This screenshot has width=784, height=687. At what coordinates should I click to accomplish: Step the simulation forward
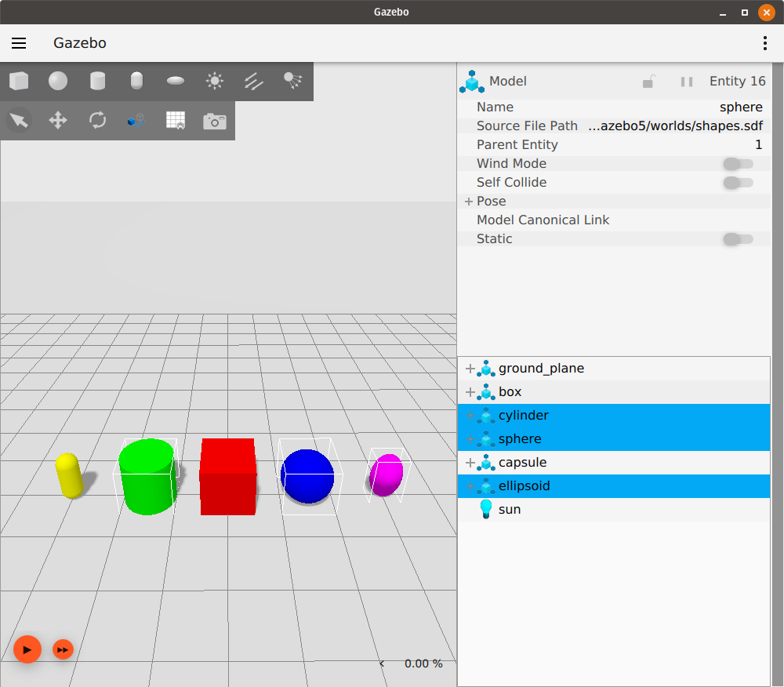pos(63,649)
